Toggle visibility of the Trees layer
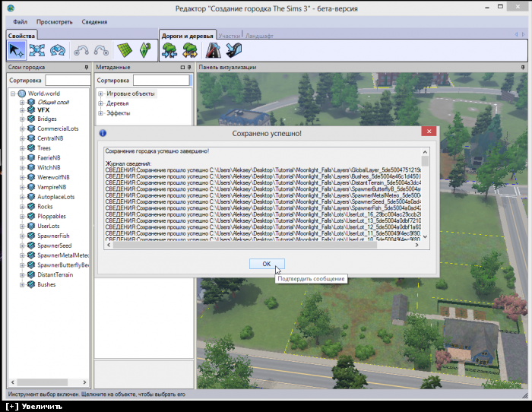Viewport: 532px width, 412px height. coord(31,148)
